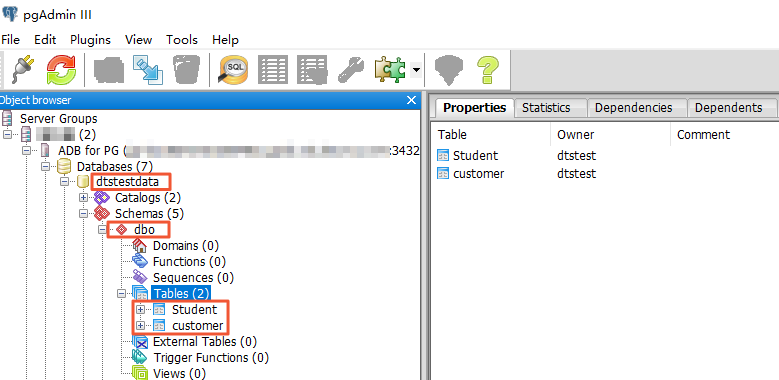Switch to the Statistics tab

click(x=546, y=108)
